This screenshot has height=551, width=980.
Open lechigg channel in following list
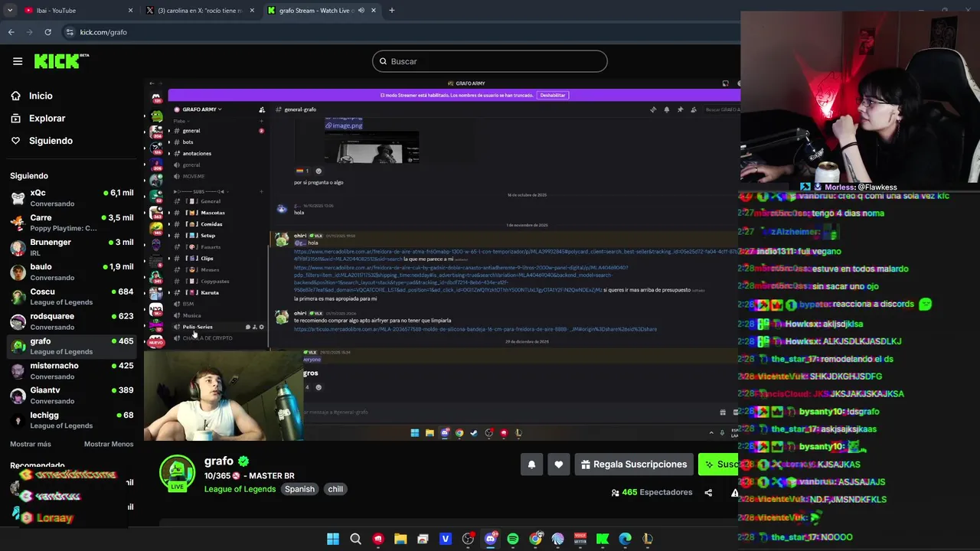coord(72,420)
